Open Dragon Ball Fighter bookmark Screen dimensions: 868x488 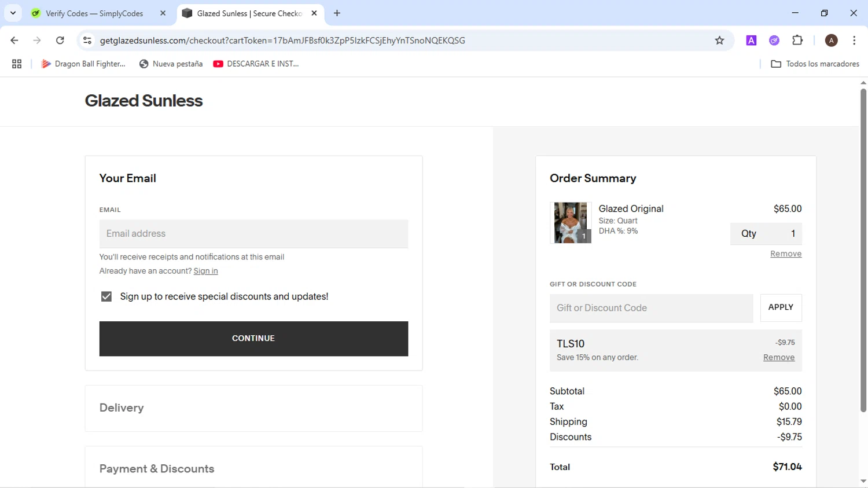[x=83, y=64]
